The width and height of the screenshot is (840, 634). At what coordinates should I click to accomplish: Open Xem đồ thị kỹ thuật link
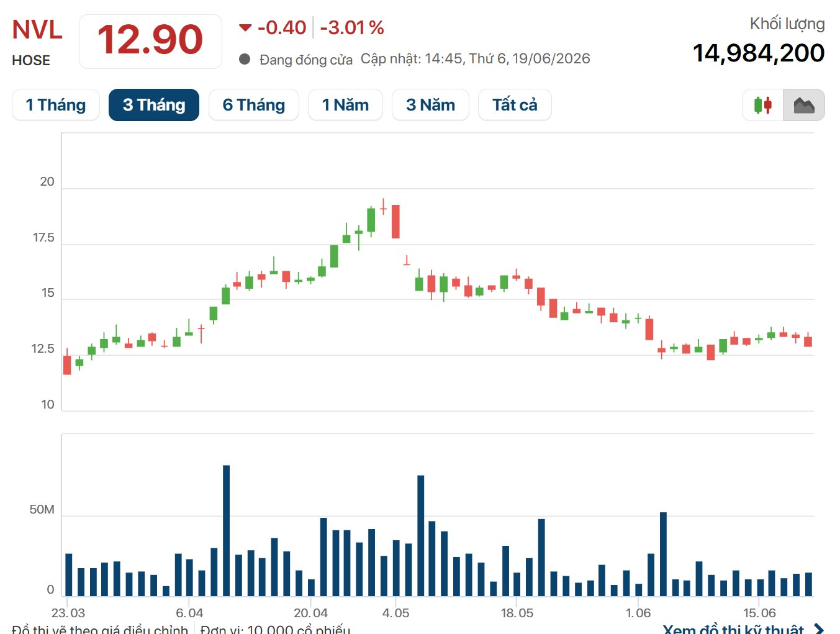point(733,628)
